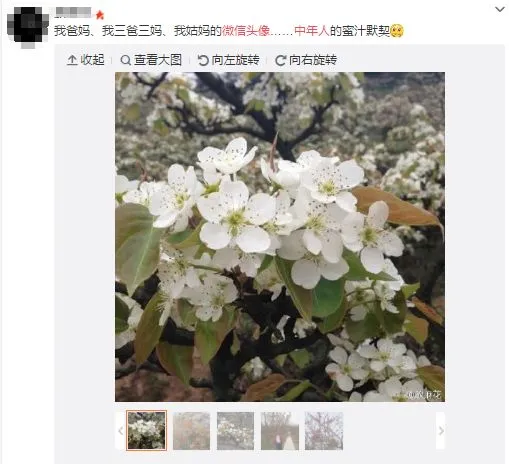Open the post options chevron menu
509x464 pixels.
[x=500, y=9]
